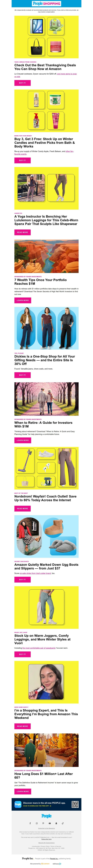This screenshot has height=868, width=93.
Task: Open the People TikTok icon
Action: (63, 823)
